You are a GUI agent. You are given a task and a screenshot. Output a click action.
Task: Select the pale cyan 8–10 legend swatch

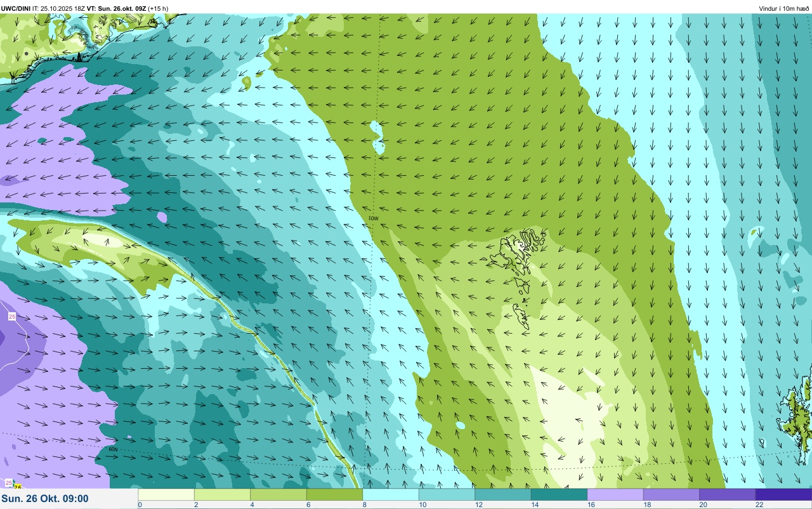click(x=391, y=494)
